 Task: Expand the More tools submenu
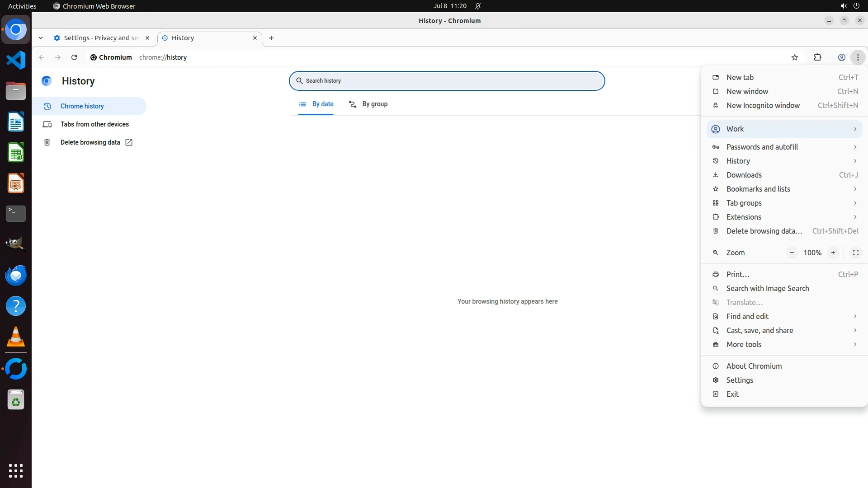pos(784,344)
